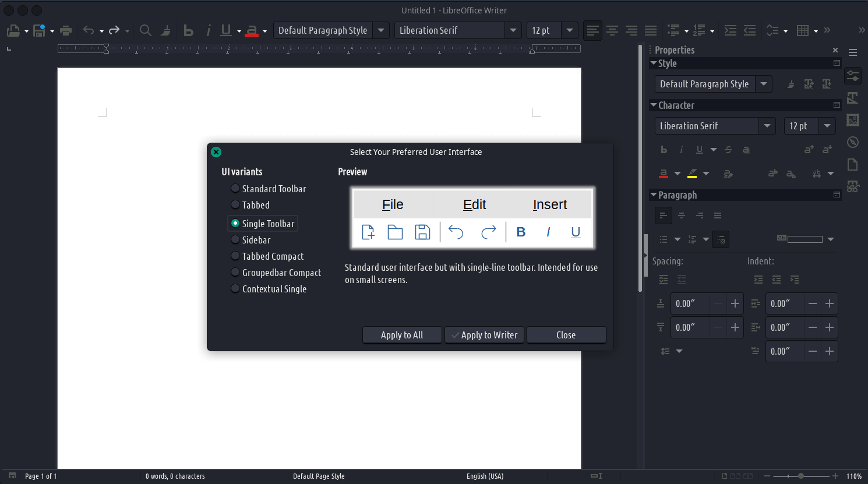Collapse the Paragraph section in sidebar
The height and width of the screenshot is (484, 868).
(x=654, y=195)
